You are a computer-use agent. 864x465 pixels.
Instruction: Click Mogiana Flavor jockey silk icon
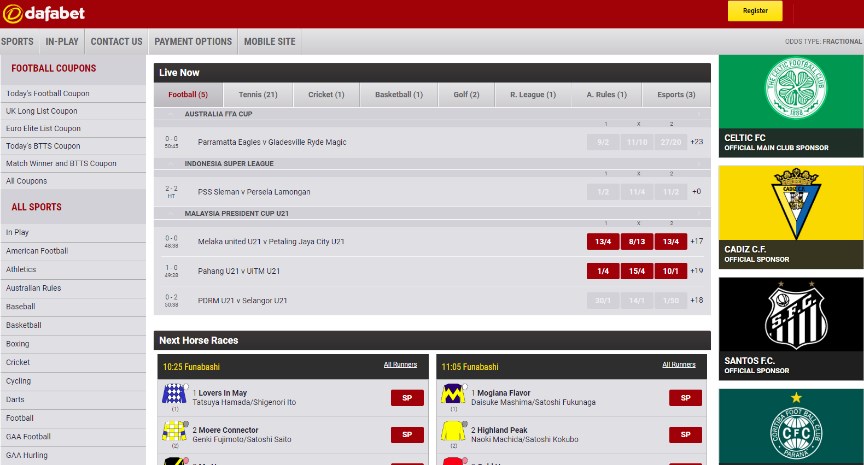pos(453,394)
